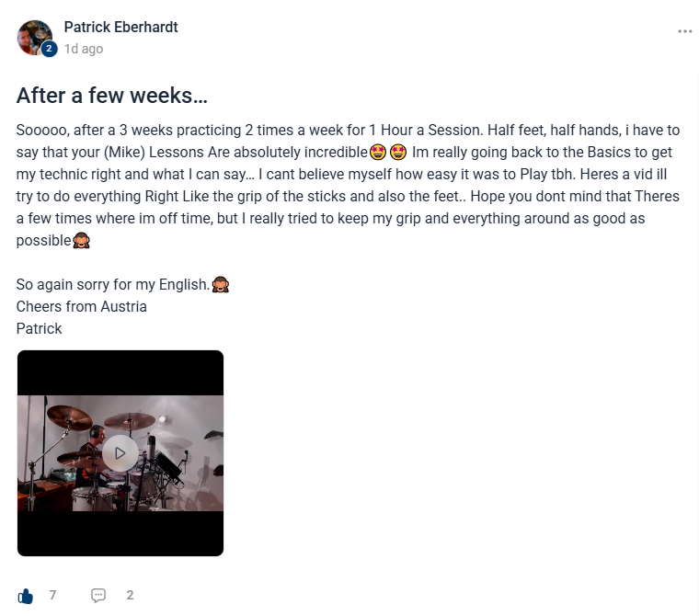Click the second star-struck emoji before "Im really"
This screenshot has width=699, height=616.
coord(398,152)
